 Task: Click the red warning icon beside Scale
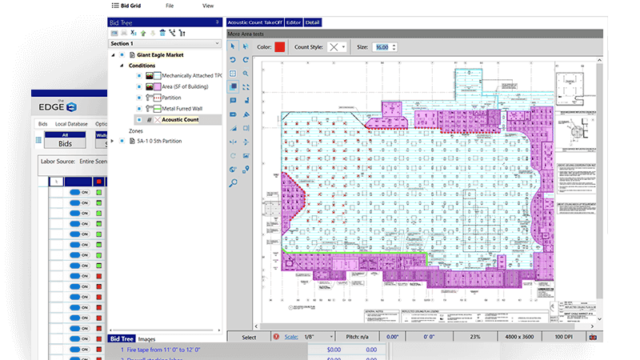tap(276, 337)
